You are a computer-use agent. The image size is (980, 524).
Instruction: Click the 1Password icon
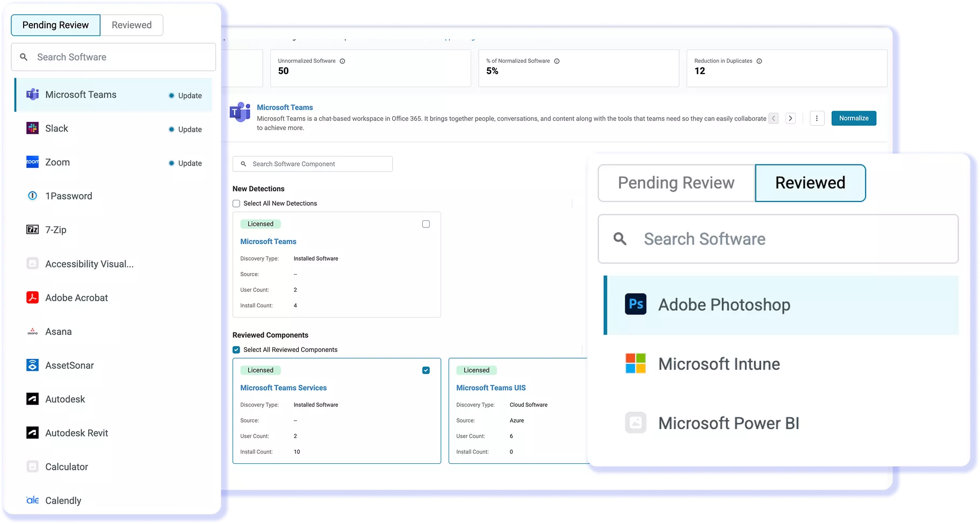pos(32,196)
